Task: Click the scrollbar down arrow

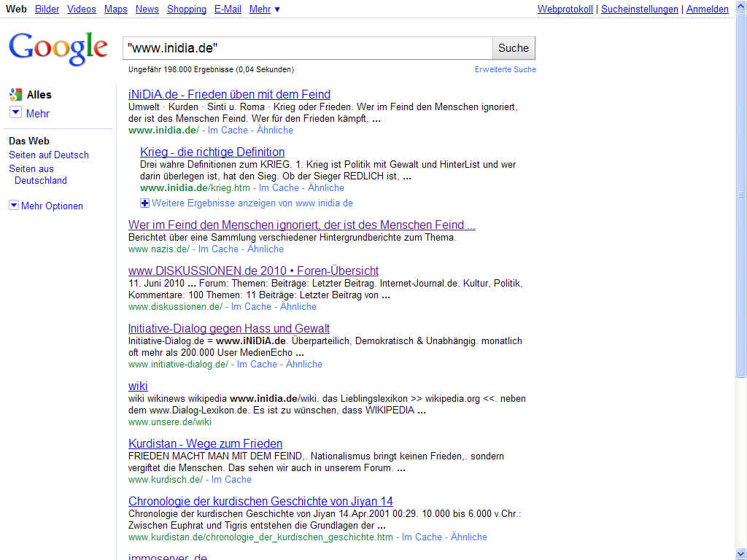Action: pos(741,554)
